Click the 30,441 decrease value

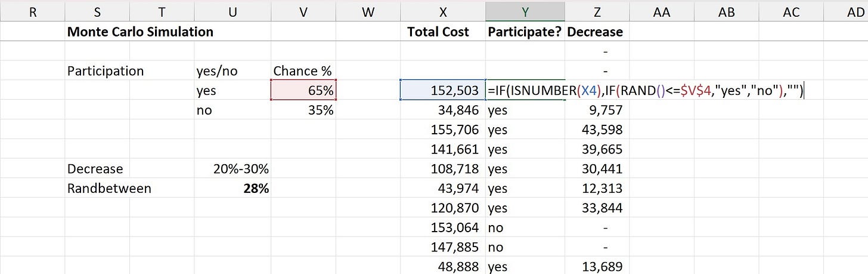597,169
